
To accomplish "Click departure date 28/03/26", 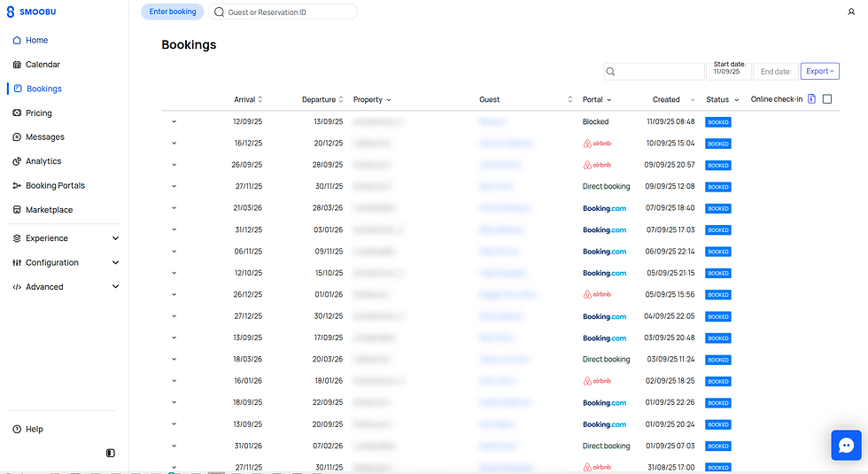I will [328, 208].
